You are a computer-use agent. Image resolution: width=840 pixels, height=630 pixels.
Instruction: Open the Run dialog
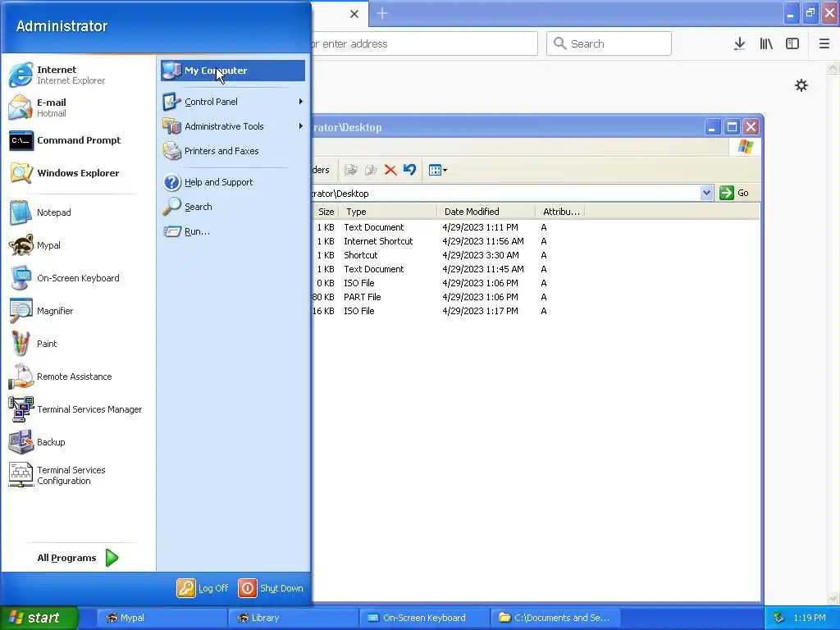click(x=232, y=231)
